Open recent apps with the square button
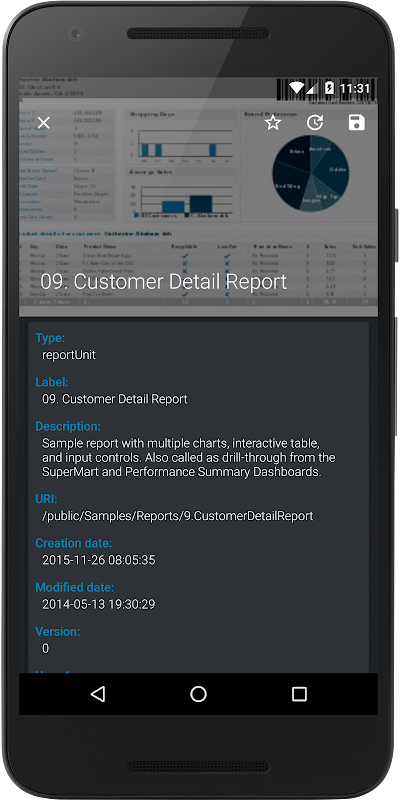 (299, 694)
